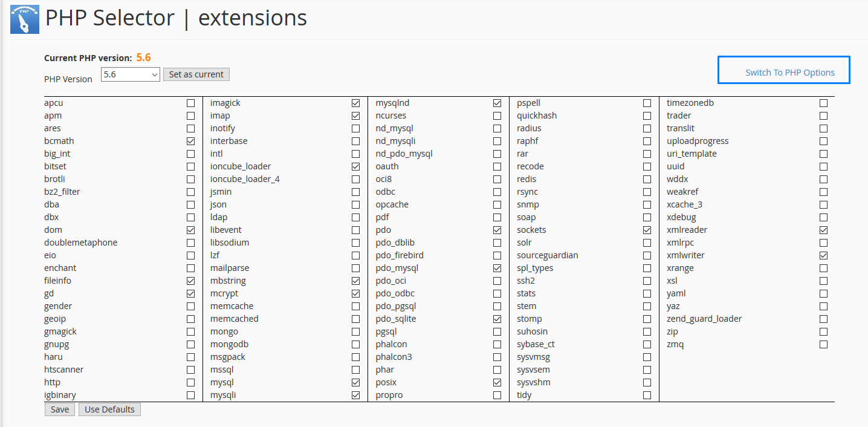Screen dimensions: 868x427
Task: Toggle the ioncube_loader checkbox off
Action: pyautogui.click(x=355, y=167)
